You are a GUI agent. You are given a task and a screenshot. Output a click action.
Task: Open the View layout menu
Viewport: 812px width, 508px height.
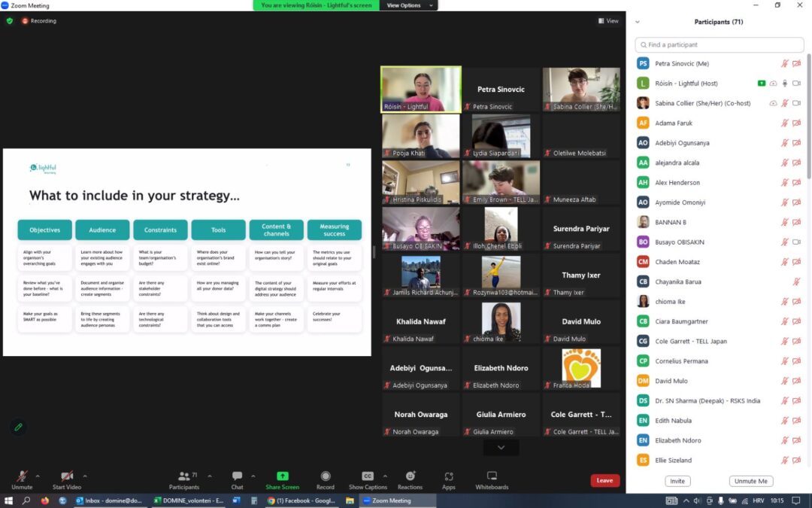[608, 21]
